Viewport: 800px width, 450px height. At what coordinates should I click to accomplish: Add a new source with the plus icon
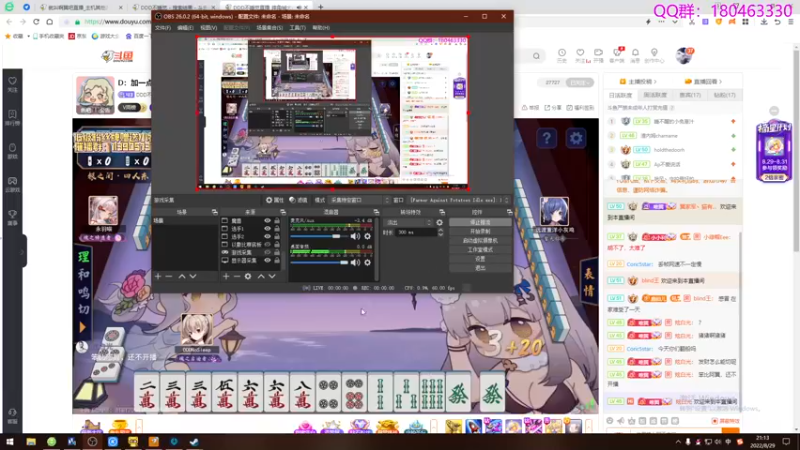(x=226, y=276)
